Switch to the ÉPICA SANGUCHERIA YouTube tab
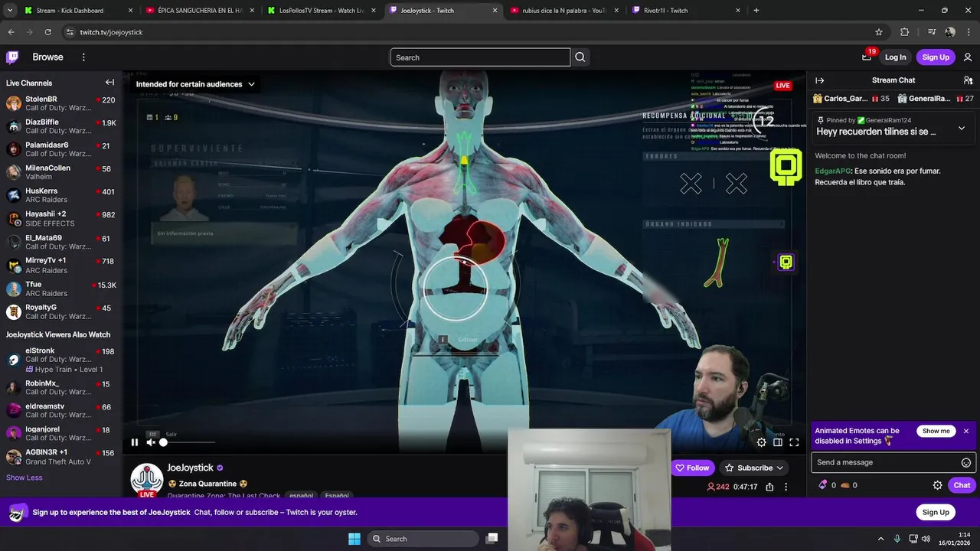The image size is (980, 551). tap(199, 11)
